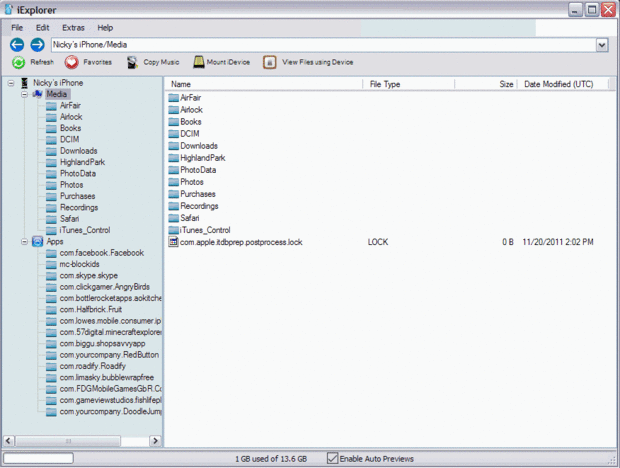The image size is (620, 468).
Task: Click the iTunes_Control folder icon in file list
Action: 174,230
